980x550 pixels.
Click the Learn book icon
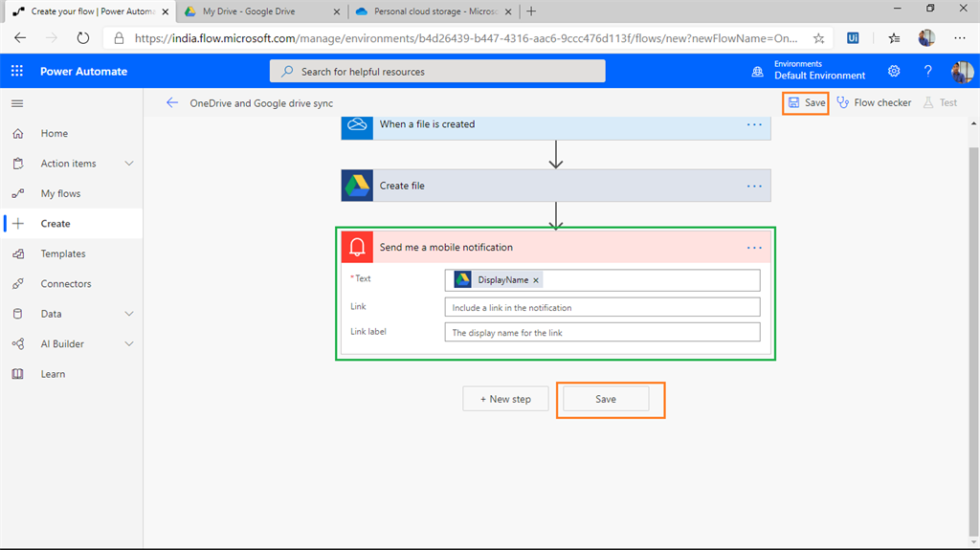coord(18,374)
